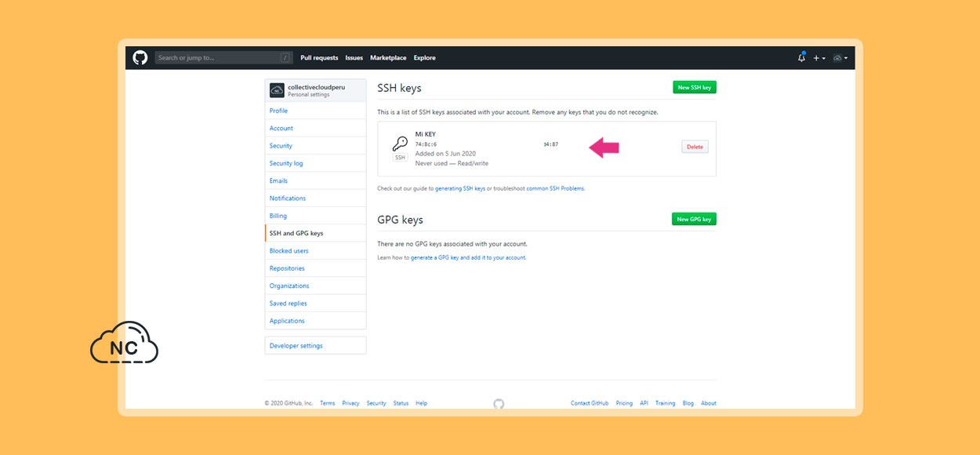The image size is (980, 455).
Task: Click the Mi KEY title text
Action: 426,135
